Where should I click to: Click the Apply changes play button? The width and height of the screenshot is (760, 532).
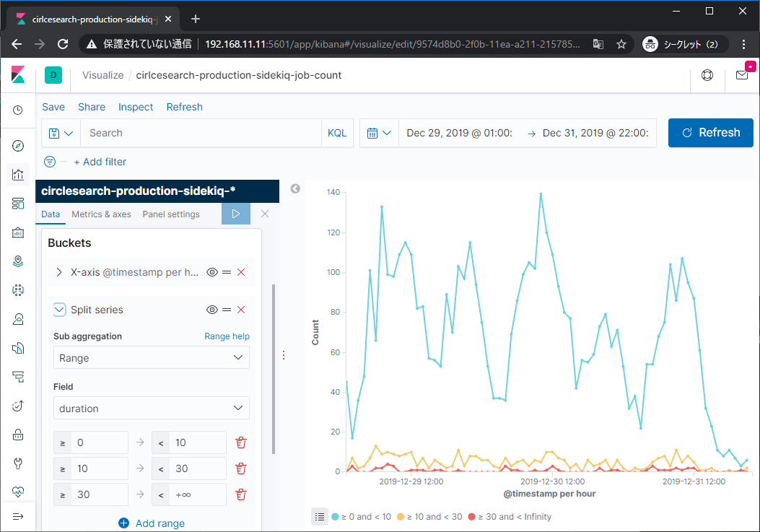(x=235, y=214)
